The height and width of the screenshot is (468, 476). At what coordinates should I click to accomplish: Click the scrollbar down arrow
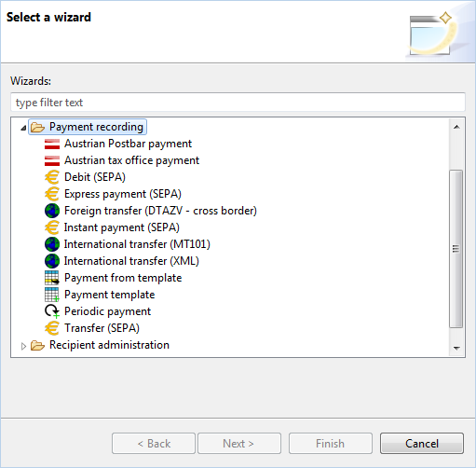coord(456,349)
